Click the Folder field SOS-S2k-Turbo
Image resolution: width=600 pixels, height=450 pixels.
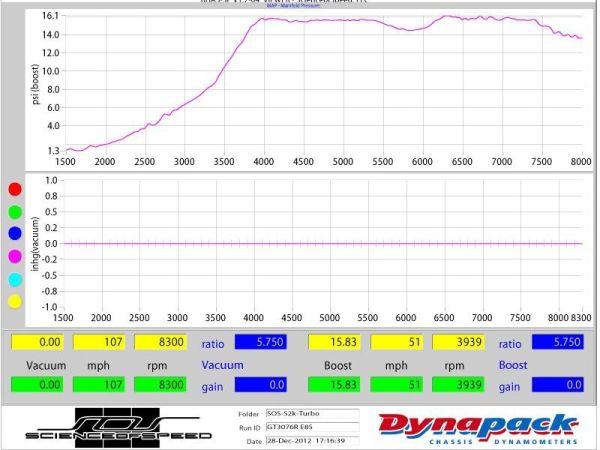(x=313, y=414)
